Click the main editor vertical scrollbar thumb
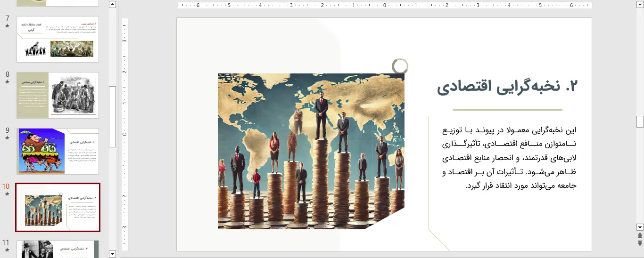This screenshot has width=644, height=258. coord(640,121)
